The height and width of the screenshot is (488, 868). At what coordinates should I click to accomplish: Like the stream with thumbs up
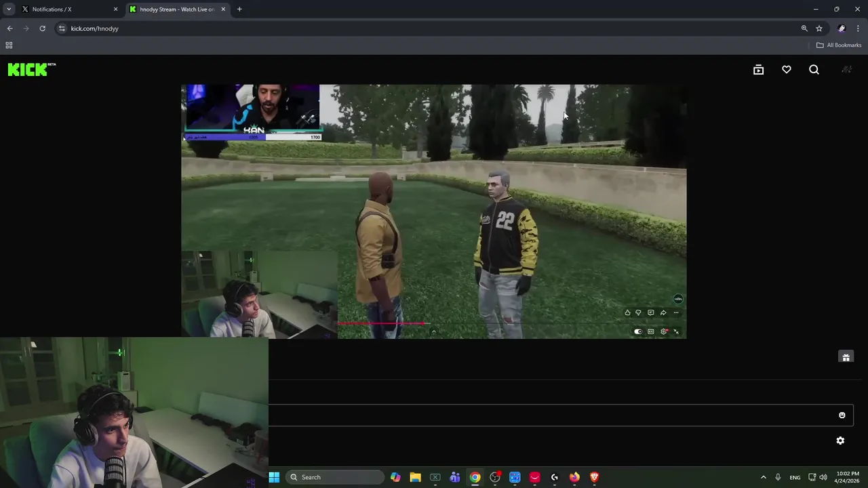point(627,312)
